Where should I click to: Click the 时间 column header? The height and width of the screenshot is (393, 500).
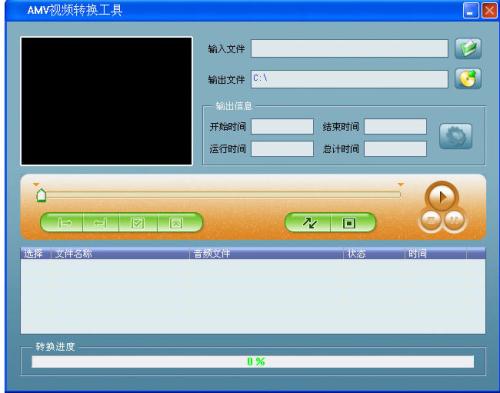tap(435, 254)
